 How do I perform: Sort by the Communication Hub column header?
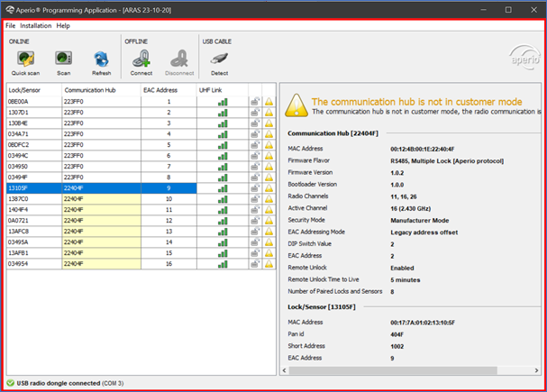click(x=102, y=90)
